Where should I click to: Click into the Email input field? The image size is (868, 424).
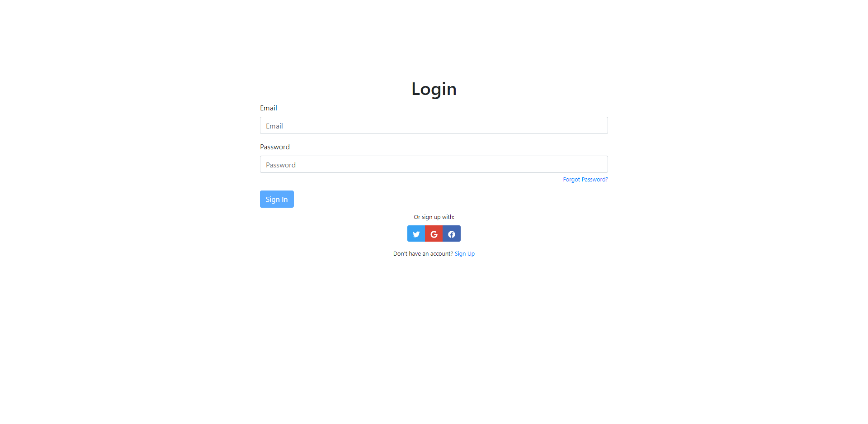(x=434, y=125)
